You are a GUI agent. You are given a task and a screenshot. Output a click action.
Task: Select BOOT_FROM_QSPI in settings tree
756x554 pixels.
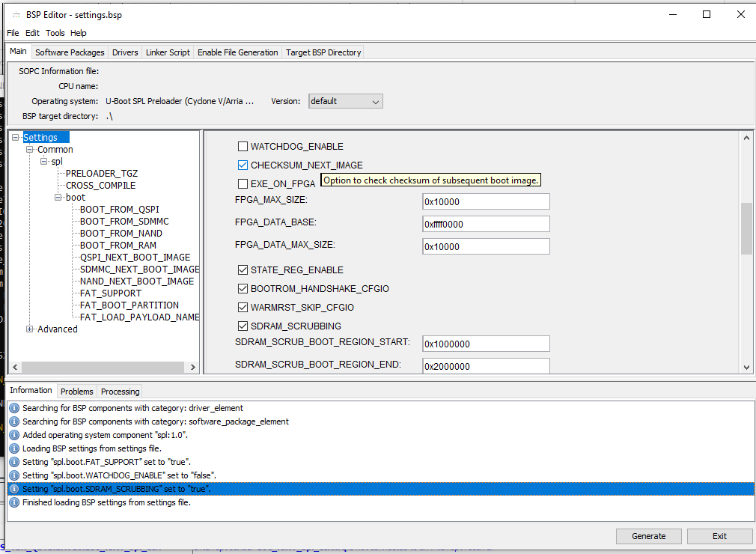(119, 210)
